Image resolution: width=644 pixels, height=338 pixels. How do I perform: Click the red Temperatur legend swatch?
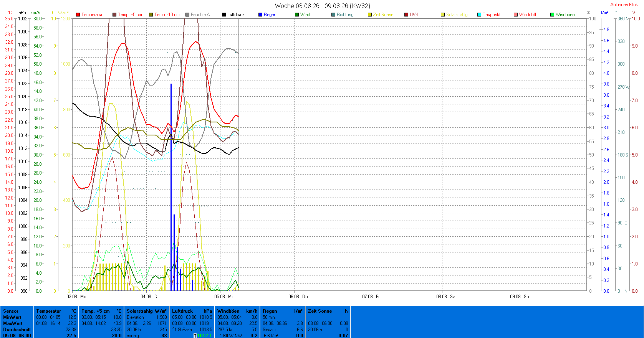tap(78, 15)
